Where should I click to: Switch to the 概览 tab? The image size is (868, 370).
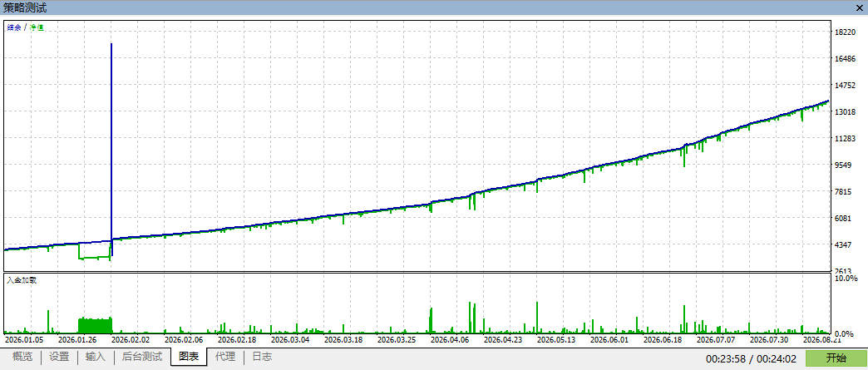[x=22, y=358]
